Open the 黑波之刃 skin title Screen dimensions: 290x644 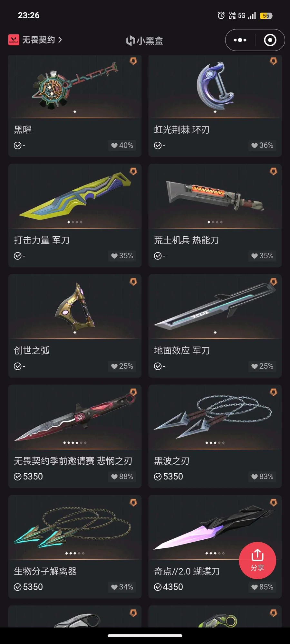click(x=172, y=461)
